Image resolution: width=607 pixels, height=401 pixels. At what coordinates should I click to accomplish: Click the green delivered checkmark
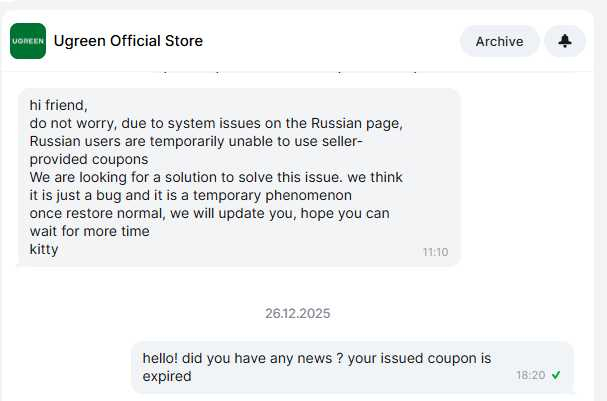(556, 375)
